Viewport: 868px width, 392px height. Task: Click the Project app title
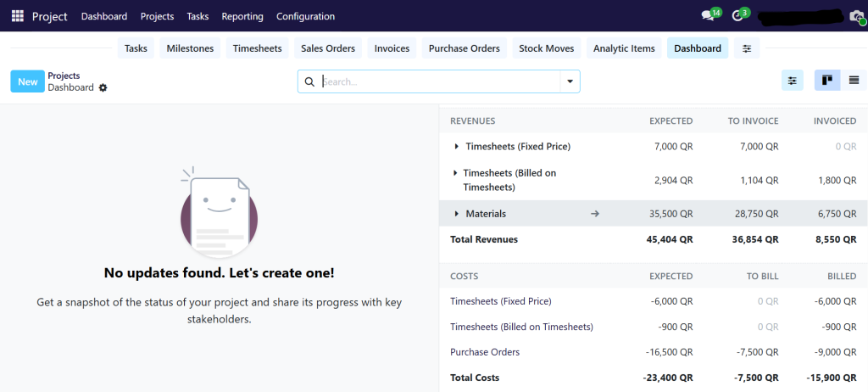(50, 16)
